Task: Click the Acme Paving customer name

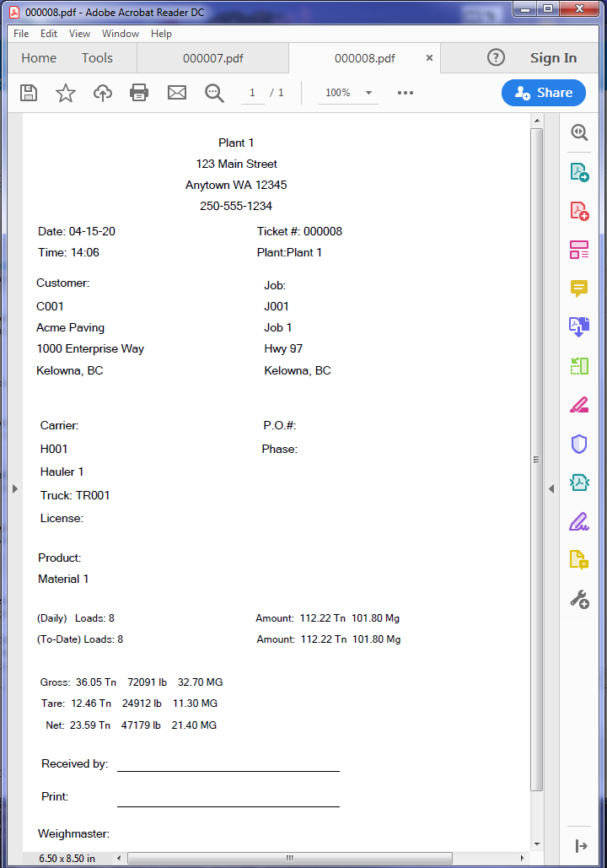Action: click(70, 327)
